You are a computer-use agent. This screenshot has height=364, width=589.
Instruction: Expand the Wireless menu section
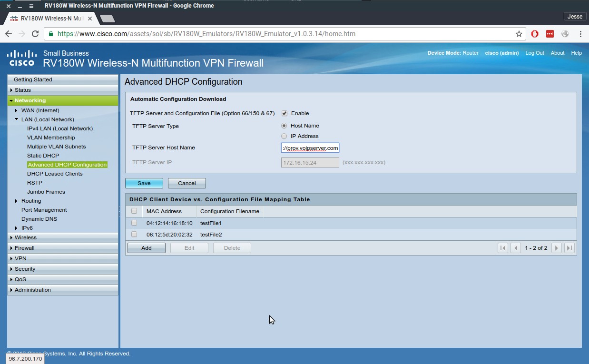click(63, 237)
